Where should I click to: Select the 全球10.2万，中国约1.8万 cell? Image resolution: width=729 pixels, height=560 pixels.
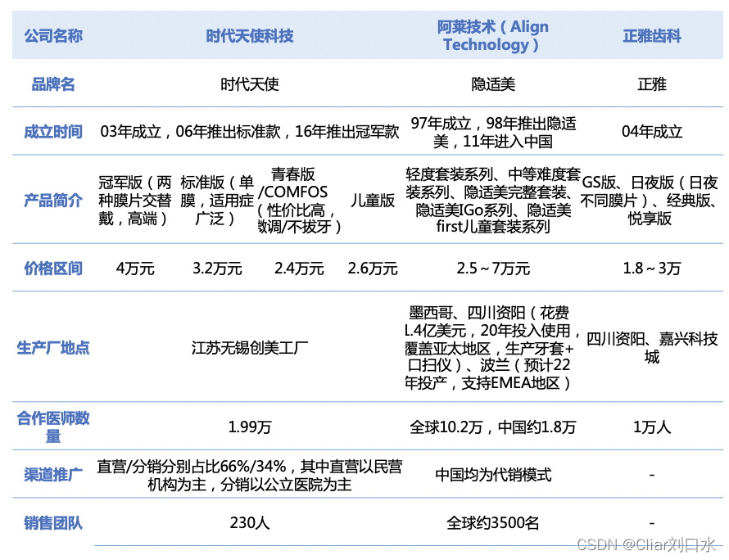coord(493,427)
